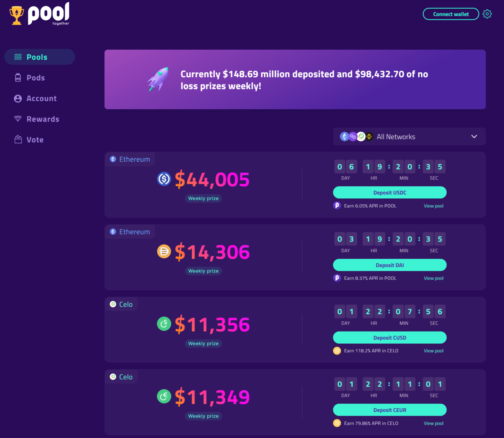Image resolution: width=504 pixels, height=438 pixels.
Task: Open settings via the gear icon
Action: 487,14
